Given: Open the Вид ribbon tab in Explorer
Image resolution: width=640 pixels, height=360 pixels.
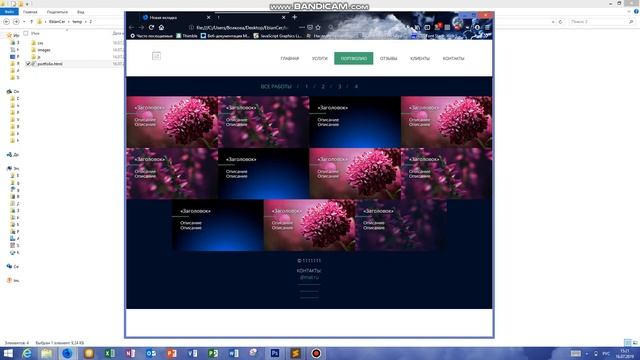Looking at the screenshot, I should [x=80, y=12].
